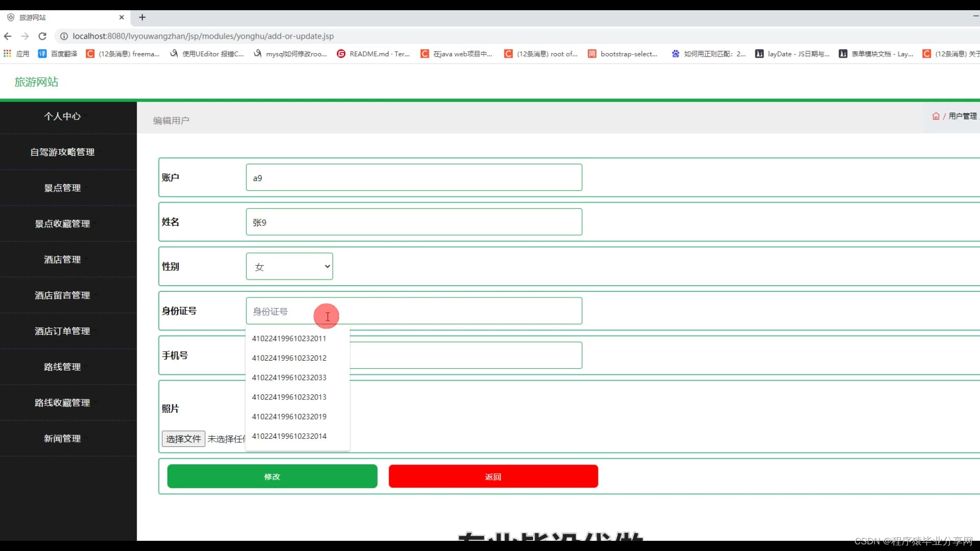The width and height of the screenshot is (980, 551).
Task: Open the new tab plus icon
Action: pyautogui.click(x=142, y=17)
